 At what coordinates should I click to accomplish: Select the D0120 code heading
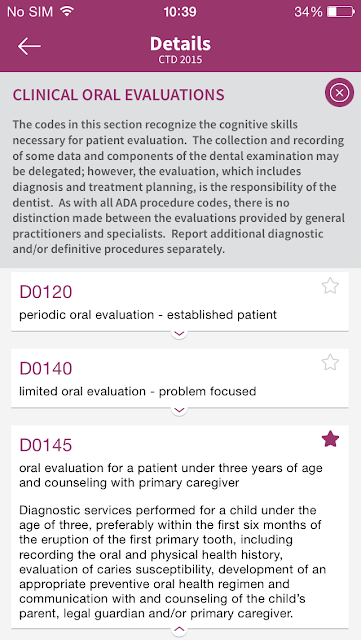pyautogui.click(x=46, y=292)
